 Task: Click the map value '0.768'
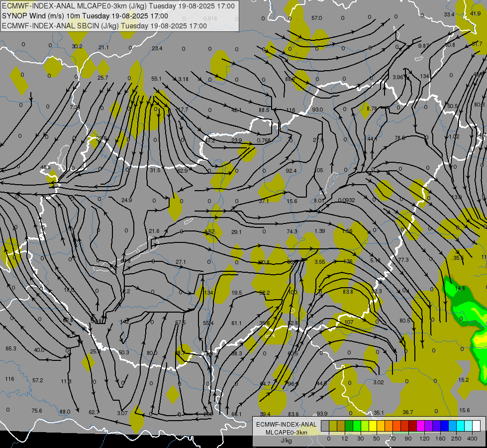(264, 140)
